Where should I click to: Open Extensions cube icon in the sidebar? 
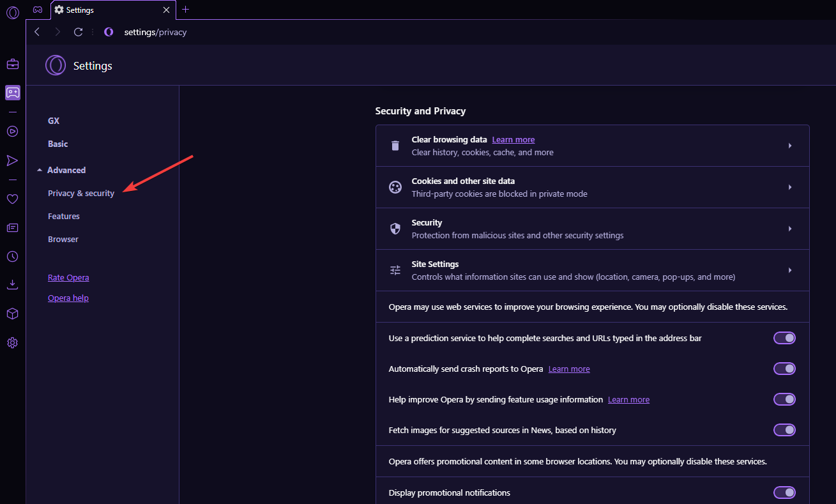click(x=13, y=314)
